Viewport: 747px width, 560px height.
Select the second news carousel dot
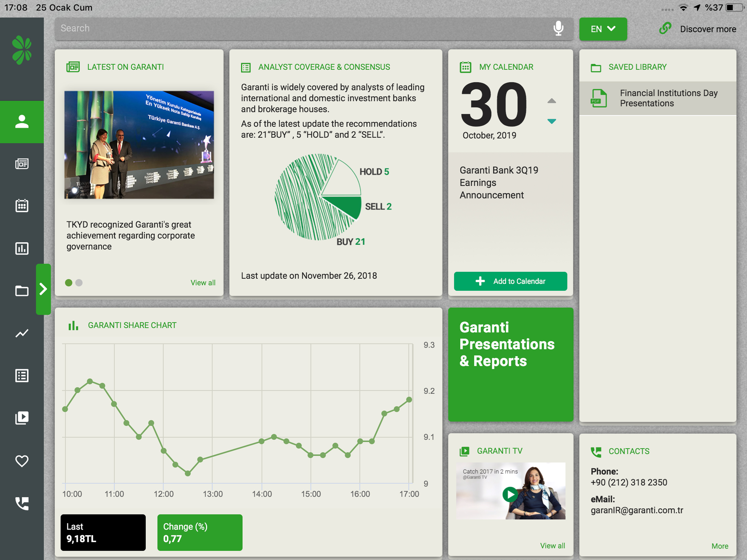point(79,283)
